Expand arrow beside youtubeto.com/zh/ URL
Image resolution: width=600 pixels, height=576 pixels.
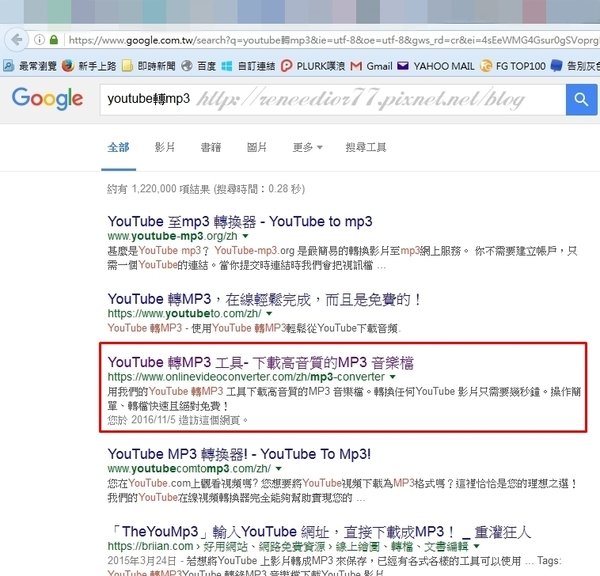(269, 313)
